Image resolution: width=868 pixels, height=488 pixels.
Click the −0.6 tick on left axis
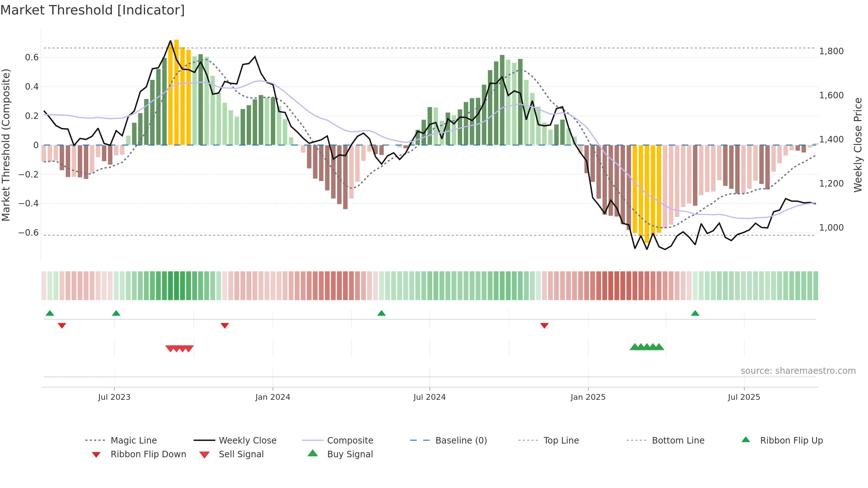(29, 232)
